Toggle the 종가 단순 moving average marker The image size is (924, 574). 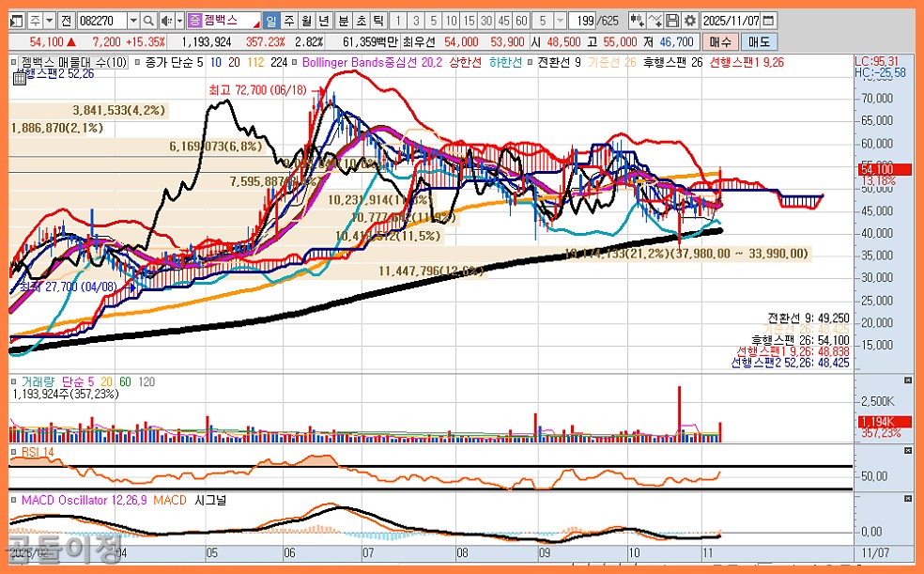pyautogui.click(x=138, y=62)
